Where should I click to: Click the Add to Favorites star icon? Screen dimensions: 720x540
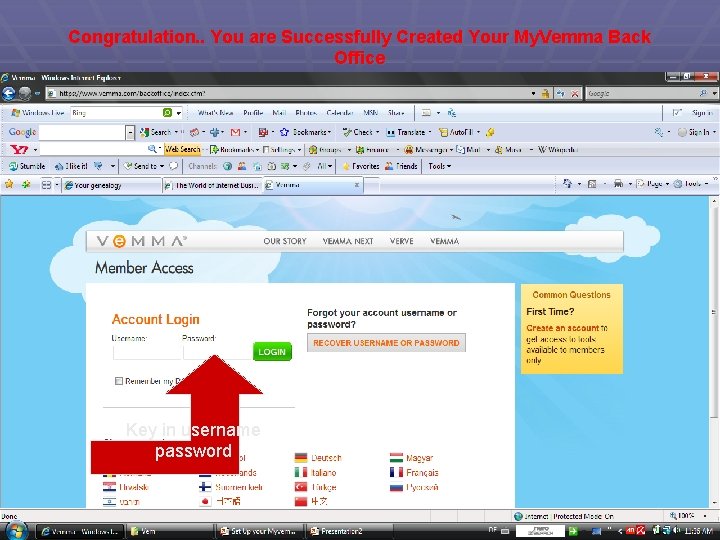click(x=26, y=185)
